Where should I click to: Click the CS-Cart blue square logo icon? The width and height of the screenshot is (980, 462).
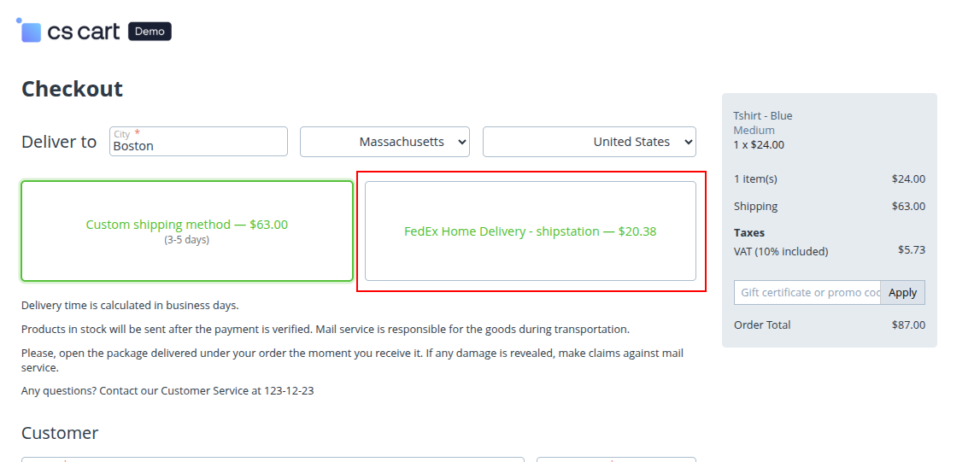[x=31, y=32]
